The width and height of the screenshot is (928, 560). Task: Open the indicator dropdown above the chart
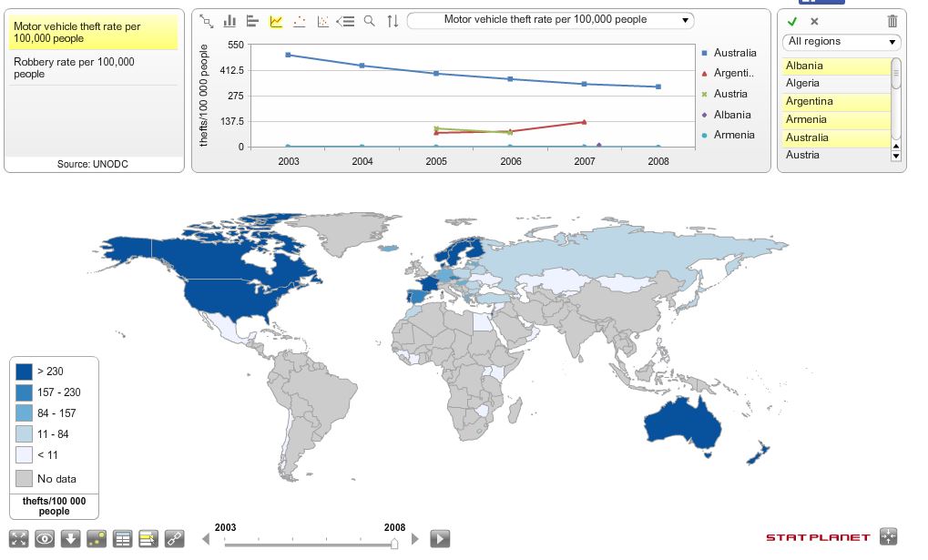(550, 20)
